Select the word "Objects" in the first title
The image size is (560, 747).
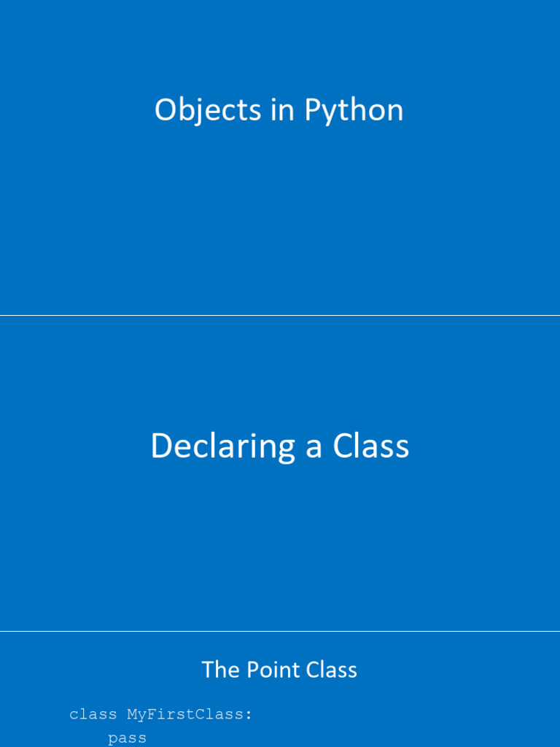(208, 112)
